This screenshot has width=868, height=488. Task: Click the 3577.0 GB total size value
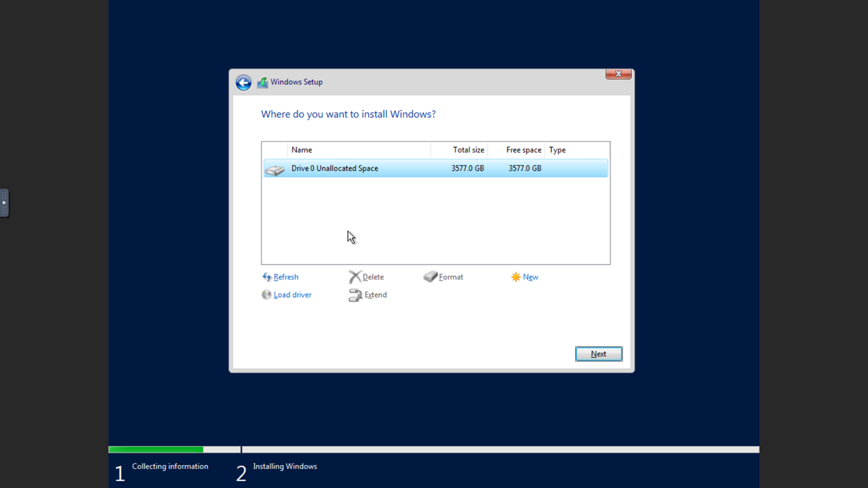[468, 168]
